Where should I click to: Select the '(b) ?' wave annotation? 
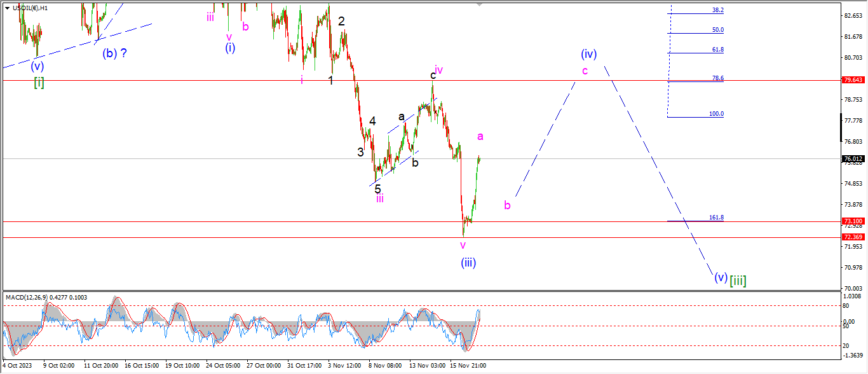tap(114, 53)
